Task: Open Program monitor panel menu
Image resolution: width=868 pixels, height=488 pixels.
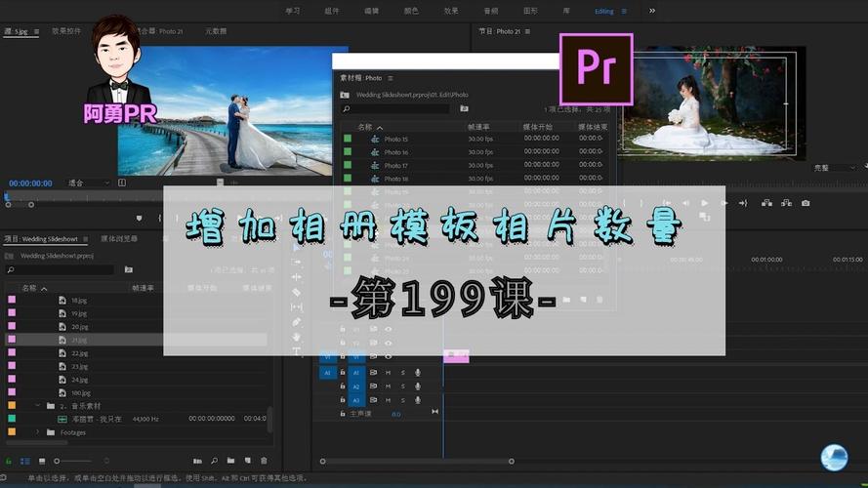Action: click(x=527, y=31)
